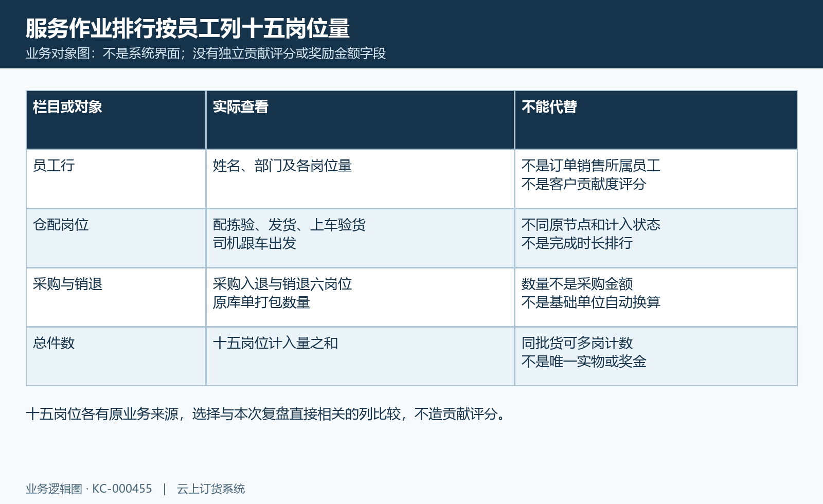Click the text 采购入退与销退六岗位
823x504 pixels.
click(282, 284)
